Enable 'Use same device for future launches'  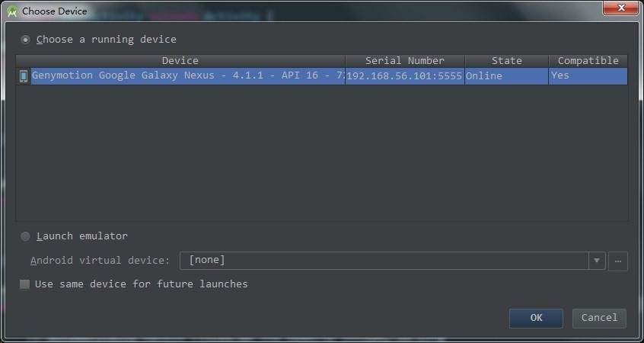pyautogui.click(x=24, y=284)
